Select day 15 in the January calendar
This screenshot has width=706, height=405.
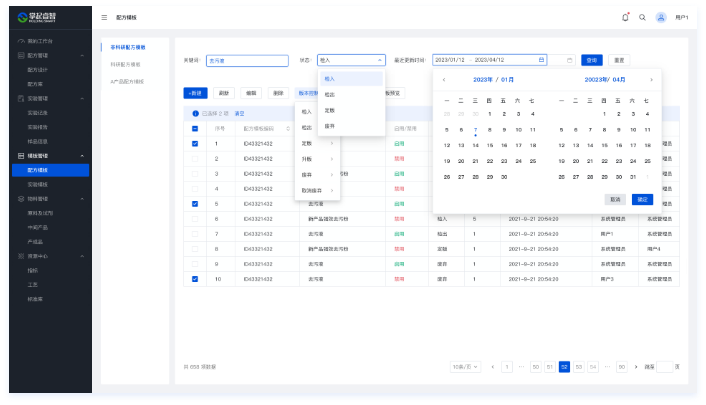click(x=490, y=146)
